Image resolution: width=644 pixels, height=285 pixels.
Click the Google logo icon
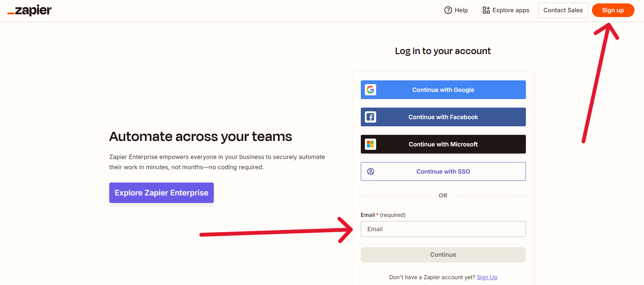coord(370,90)
